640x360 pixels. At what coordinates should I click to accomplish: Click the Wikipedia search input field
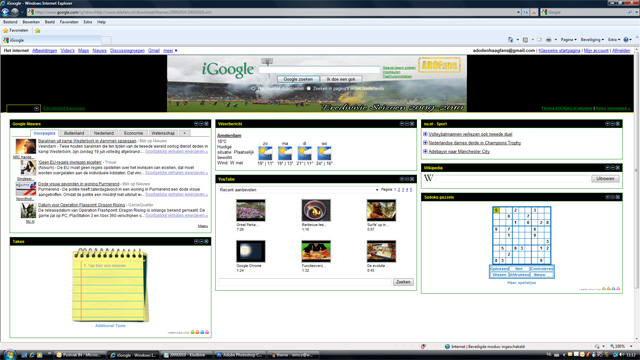(512, 178)
